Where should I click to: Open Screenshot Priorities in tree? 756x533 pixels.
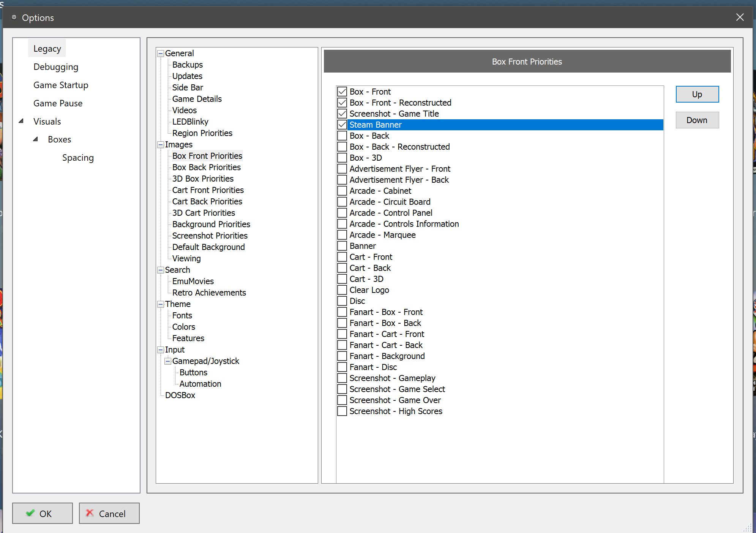pyautogui.click(x=210, y=236)
